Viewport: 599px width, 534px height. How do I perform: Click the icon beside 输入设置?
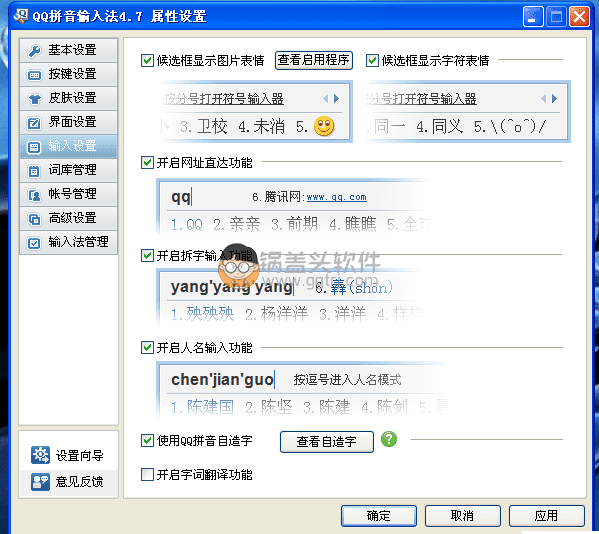(x=34, y=147)
